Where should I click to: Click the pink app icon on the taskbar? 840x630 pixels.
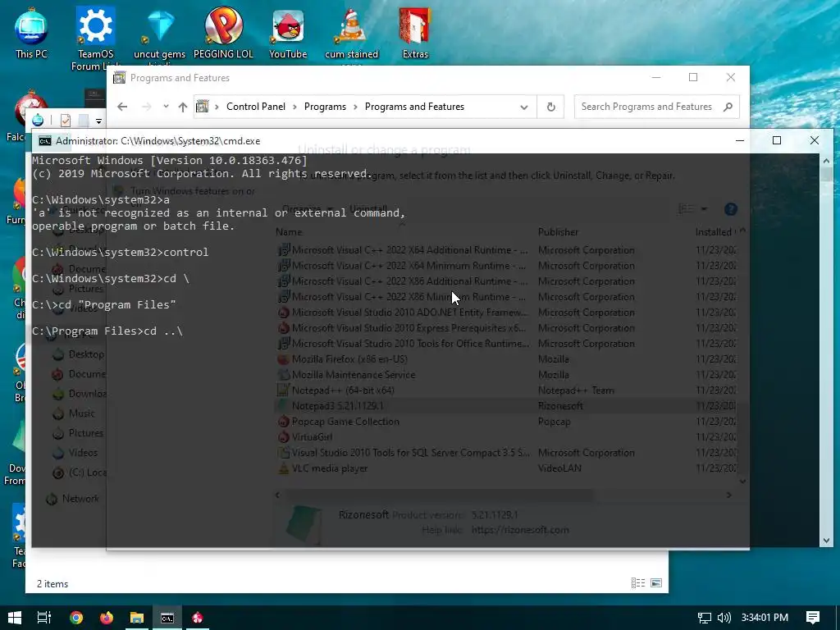point(197,618)
